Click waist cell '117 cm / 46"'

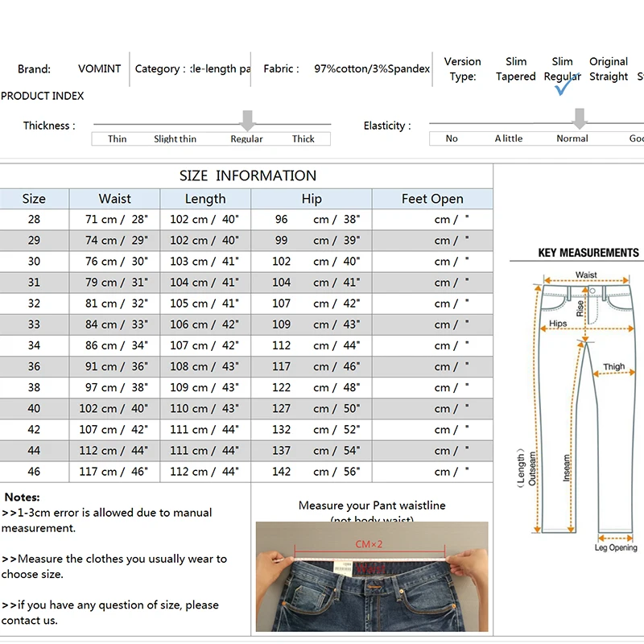(114, 472)
